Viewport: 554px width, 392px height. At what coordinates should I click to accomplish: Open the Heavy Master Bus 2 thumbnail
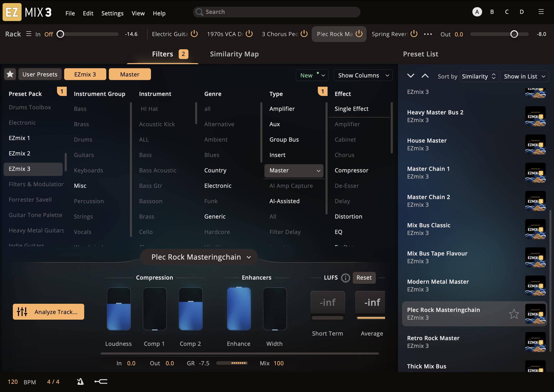(536, 116)
